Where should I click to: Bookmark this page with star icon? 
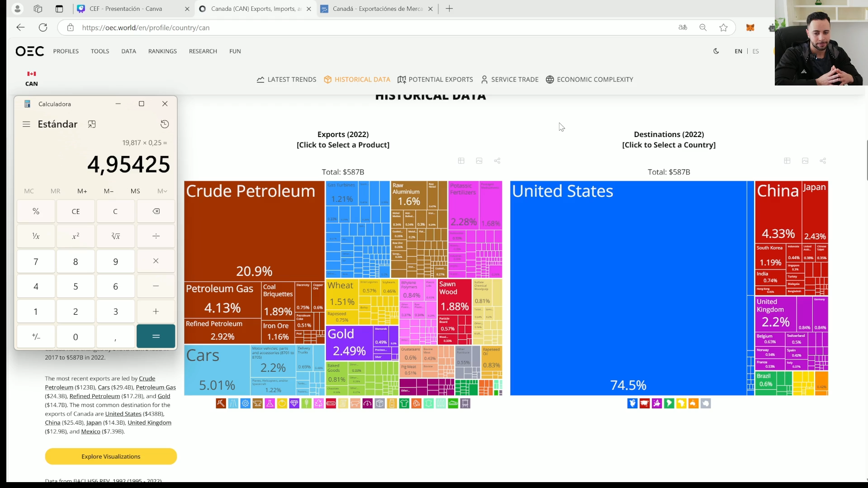(724, 28)
